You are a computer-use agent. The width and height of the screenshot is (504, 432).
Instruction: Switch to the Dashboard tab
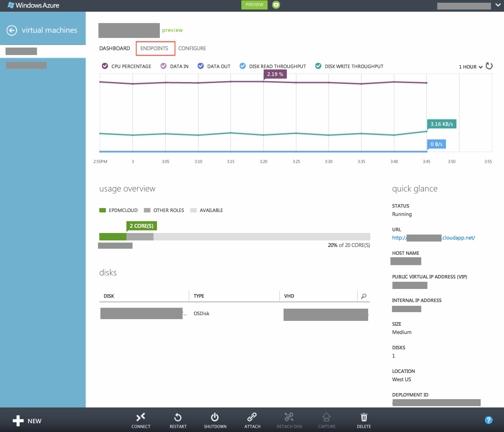pos(115,48)
